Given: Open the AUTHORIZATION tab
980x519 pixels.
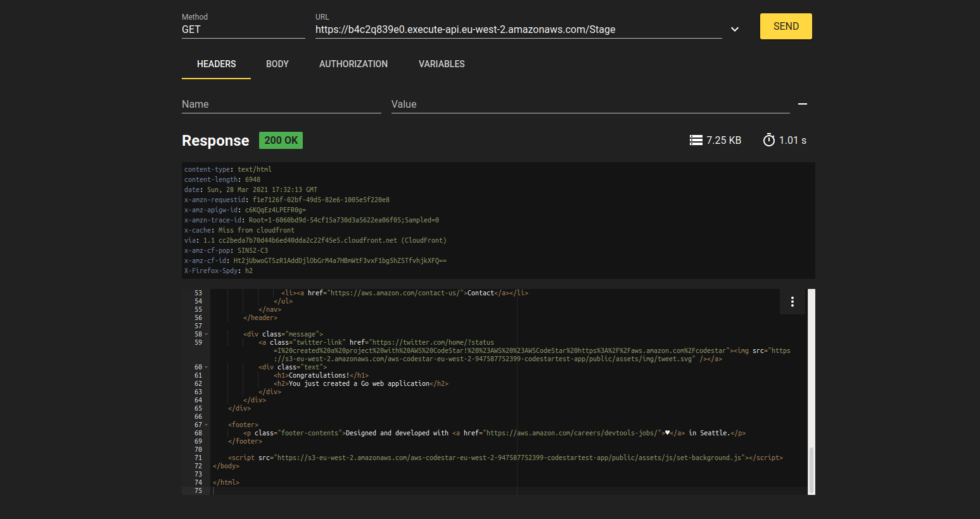Looking at the screenshot, I should pos(353,64).
